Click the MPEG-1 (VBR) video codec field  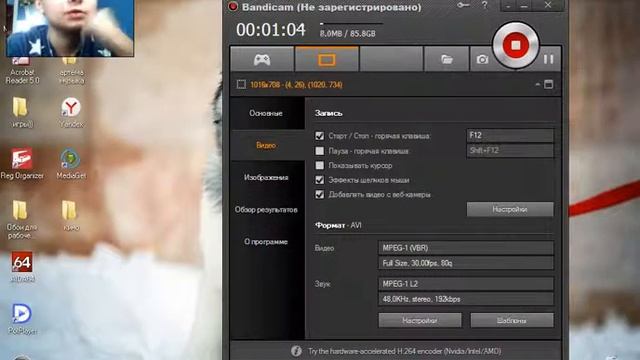pyautogui.click(x=466, y=248)
